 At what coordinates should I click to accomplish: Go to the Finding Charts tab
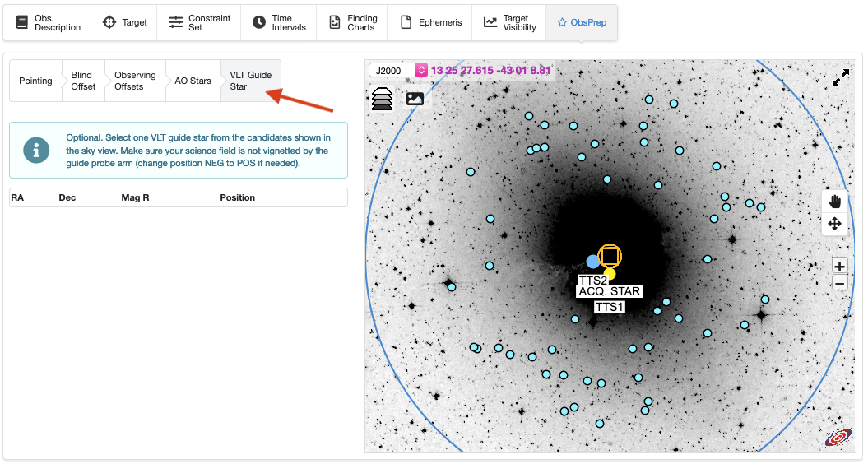(352, 23)
